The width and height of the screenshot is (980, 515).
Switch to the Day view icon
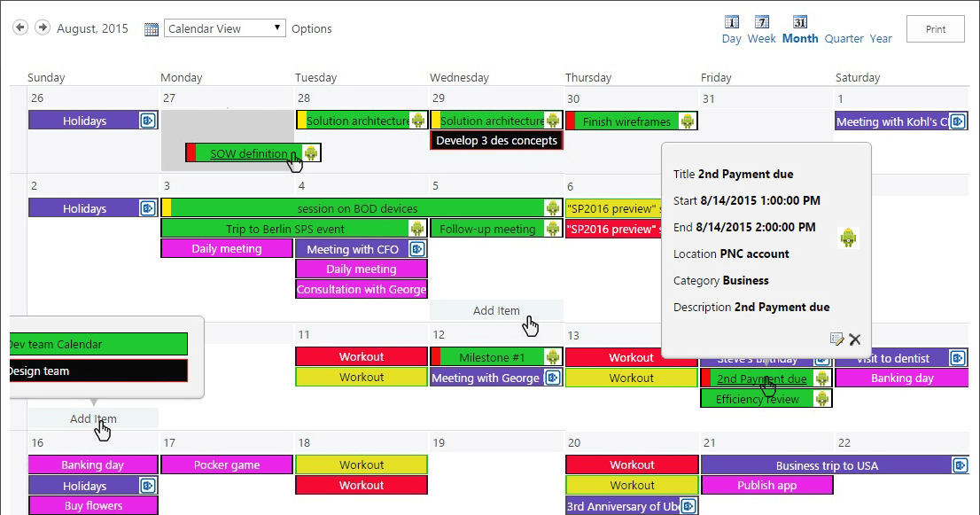pyautogui.click(x=731, y=21)
